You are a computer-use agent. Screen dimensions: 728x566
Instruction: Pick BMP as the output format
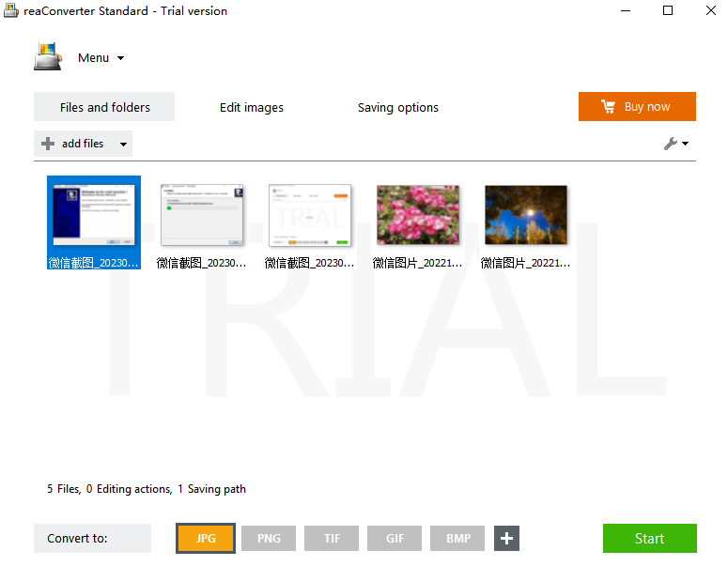click(458, 539)
